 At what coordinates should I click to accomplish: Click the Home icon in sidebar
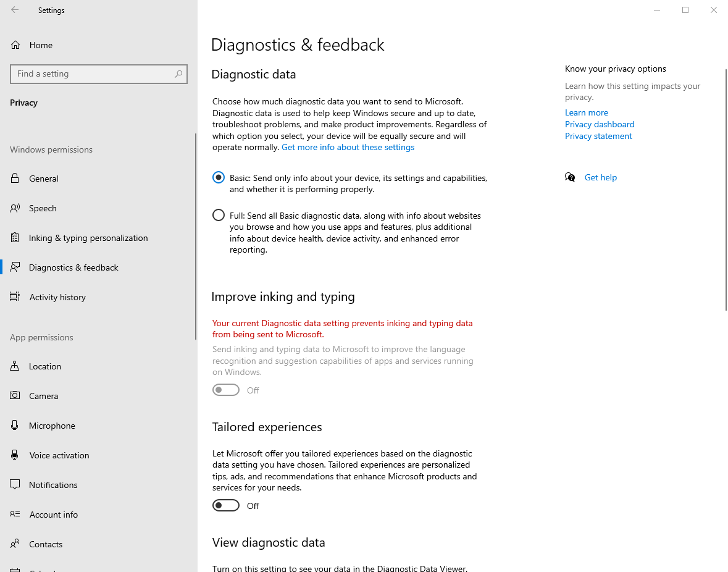tap(15, 45)
